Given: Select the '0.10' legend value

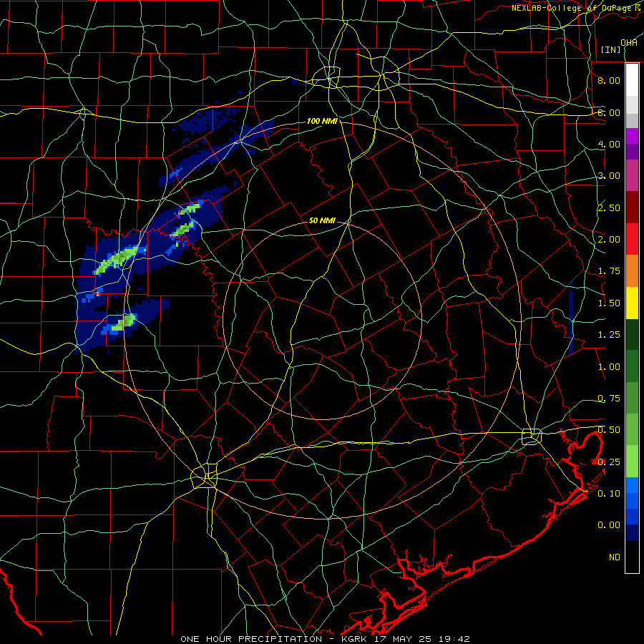Looking at the screenshot, I should pos(609,494).
